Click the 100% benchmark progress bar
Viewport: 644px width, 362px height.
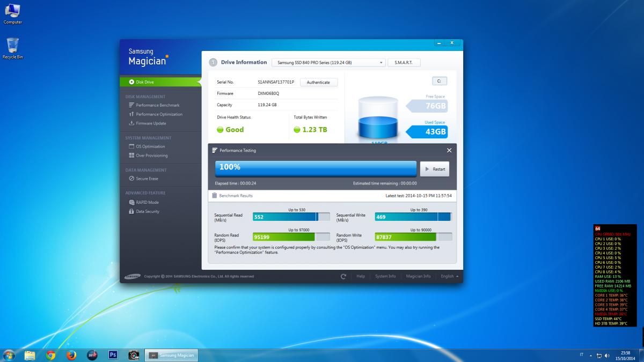316,169
